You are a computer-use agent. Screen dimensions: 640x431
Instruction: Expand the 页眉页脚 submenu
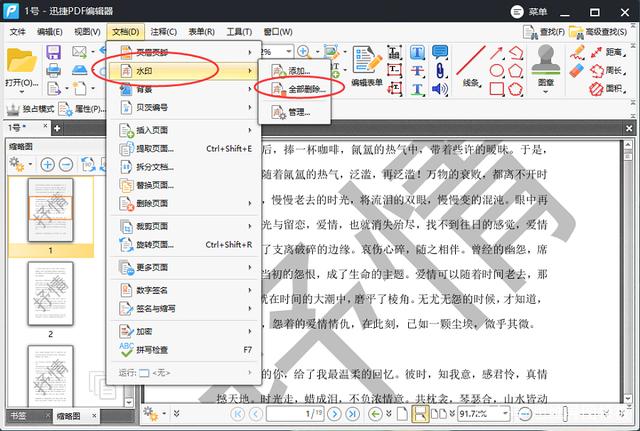click(x=184, y=52)
